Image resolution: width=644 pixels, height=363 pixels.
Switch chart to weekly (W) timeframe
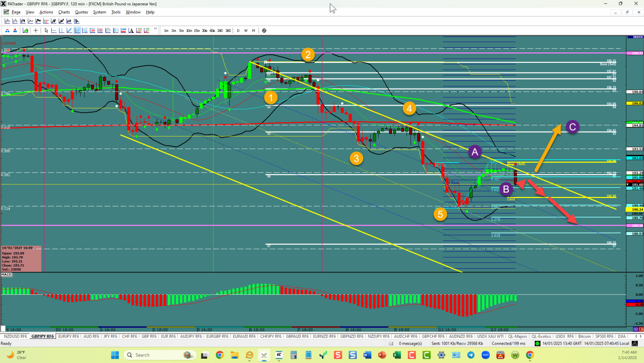pyautogui.click(x=246, y=30)
